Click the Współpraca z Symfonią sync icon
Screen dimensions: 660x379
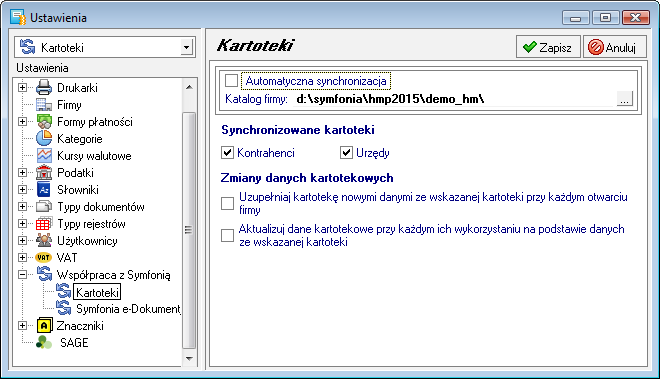[44, 274]
